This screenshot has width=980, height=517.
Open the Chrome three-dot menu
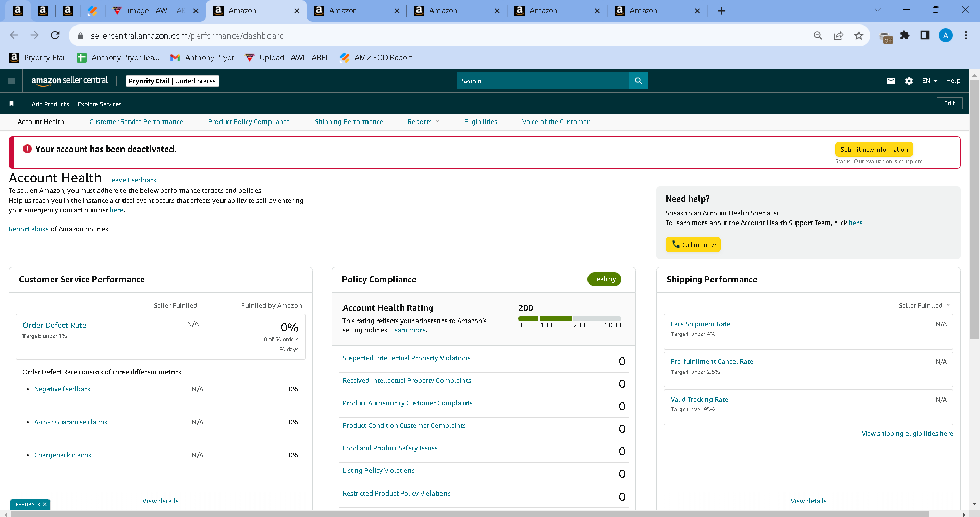pyautogui.click(x=966, y=35)
